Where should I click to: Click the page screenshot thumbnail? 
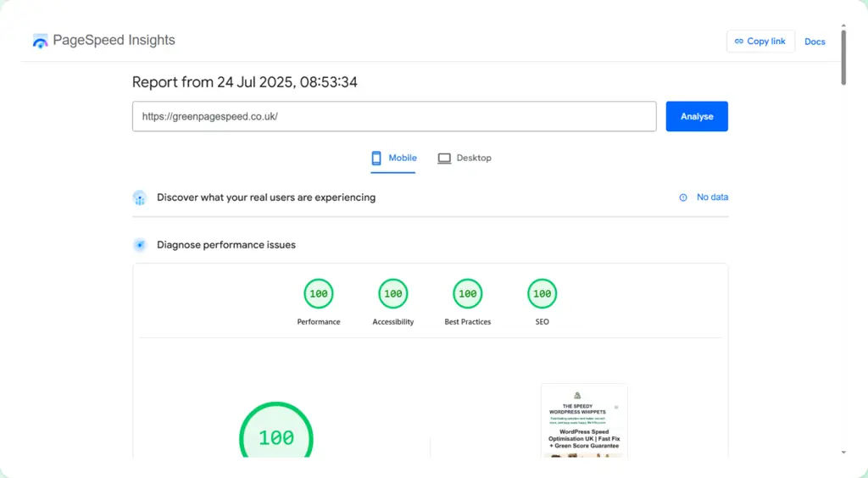pos(584,421)
